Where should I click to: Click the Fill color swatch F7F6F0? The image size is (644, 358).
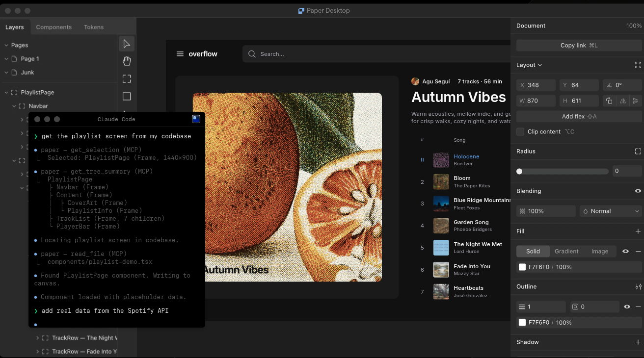click(x=522, y=267)
